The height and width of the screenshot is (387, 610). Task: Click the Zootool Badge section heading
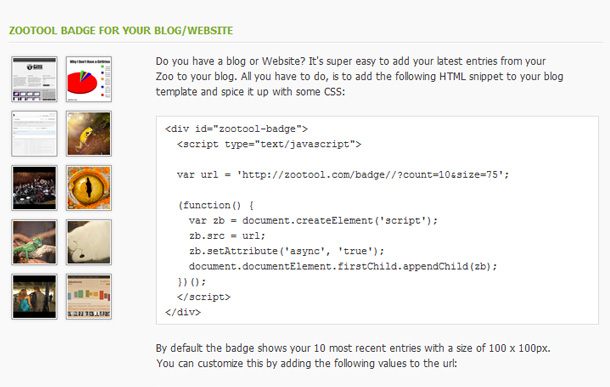121,30
